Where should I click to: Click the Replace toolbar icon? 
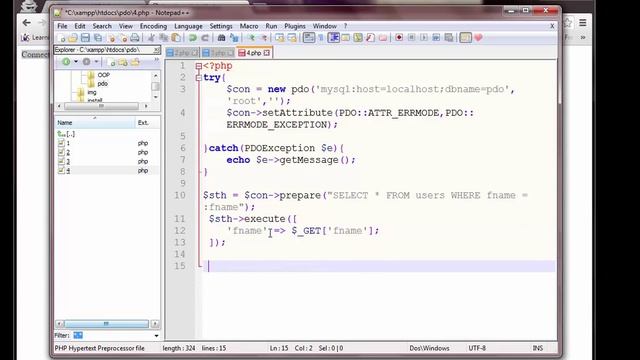click(234, 38)
